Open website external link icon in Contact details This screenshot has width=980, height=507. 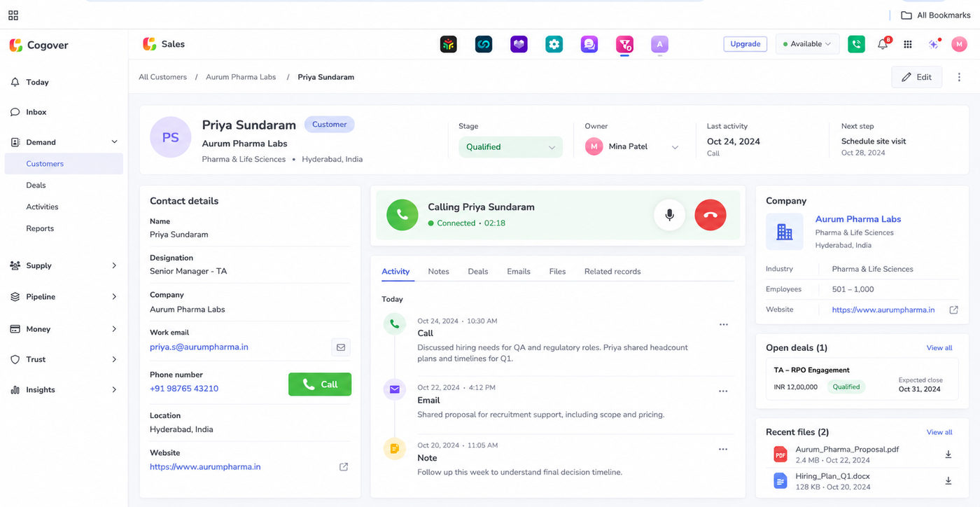(344, 467)
